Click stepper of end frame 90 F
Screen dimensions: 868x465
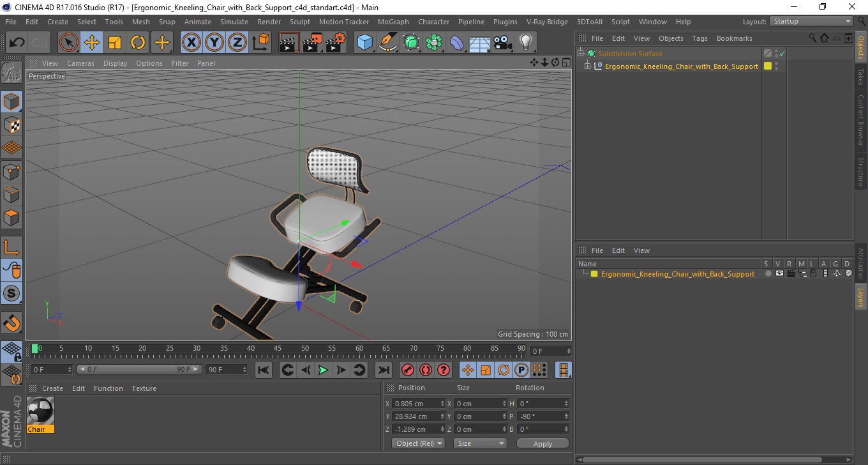pyautogui.click(x=244, y=369)
